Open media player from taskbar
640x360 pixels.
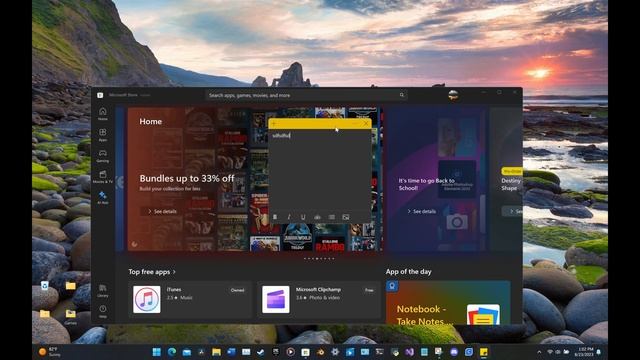(x=291, y=352)
